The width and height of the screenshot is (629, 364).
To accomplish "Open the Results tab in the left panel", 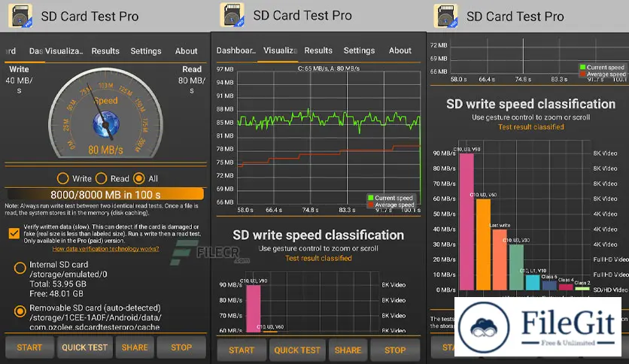I will (x=105, y=51).
